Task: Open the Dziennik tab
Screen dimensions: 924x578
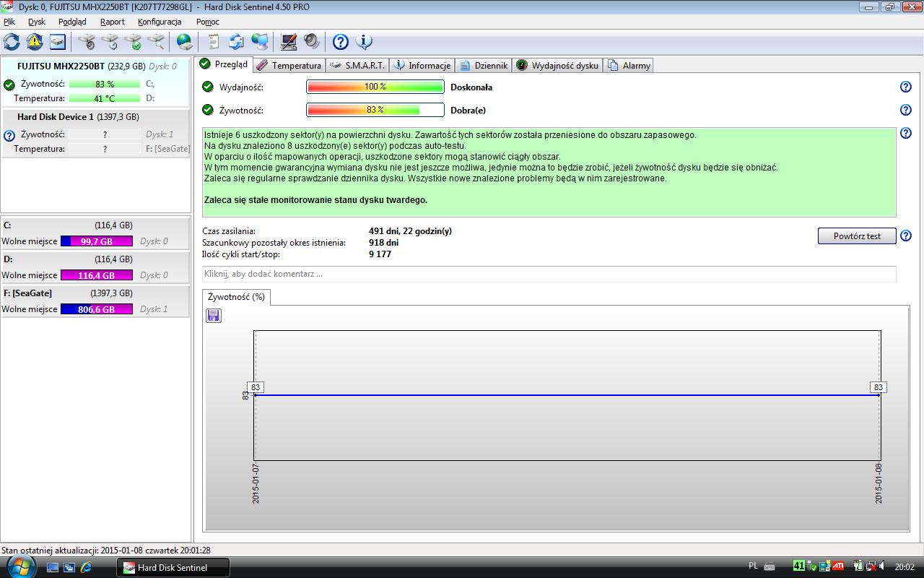Action: 484,66
